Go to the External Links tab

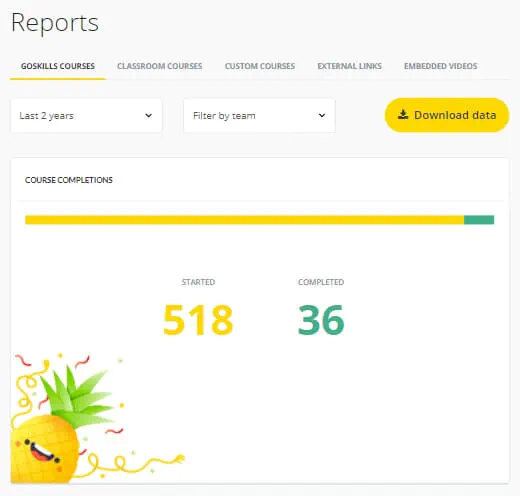pyautogui.click(x=349, y=66)
